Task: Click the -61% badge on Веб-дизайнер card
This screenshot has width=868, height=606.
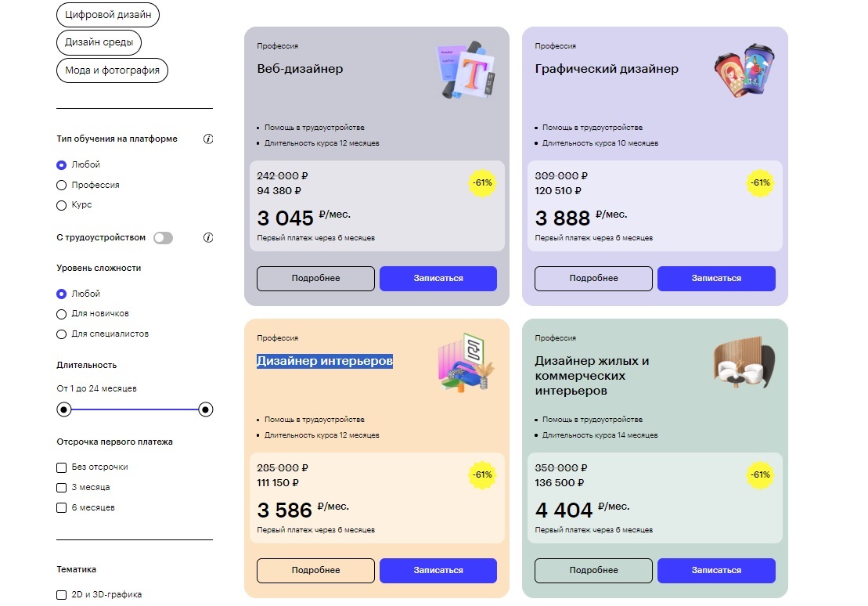Action: coord(482,182)
